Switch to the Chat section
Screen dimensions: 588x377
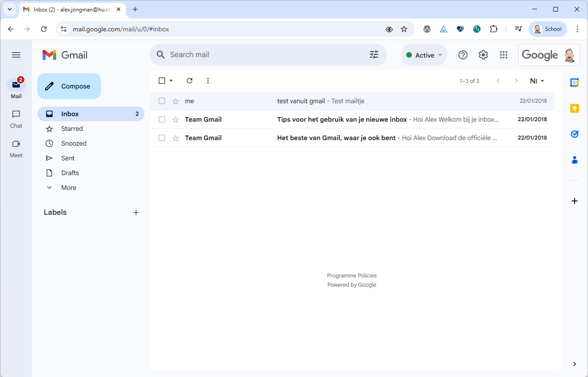point(16,119)
